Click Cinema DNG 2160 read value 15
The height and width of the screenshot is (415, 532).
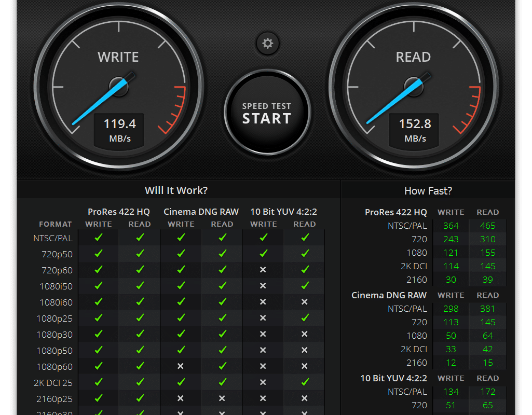click(487, 363)
